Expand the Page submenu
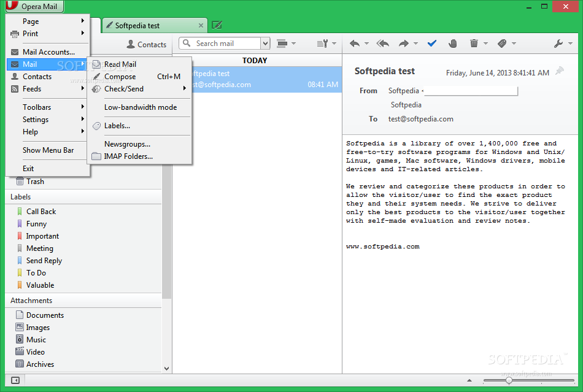583x392 pixels. (x=48, y=21)
